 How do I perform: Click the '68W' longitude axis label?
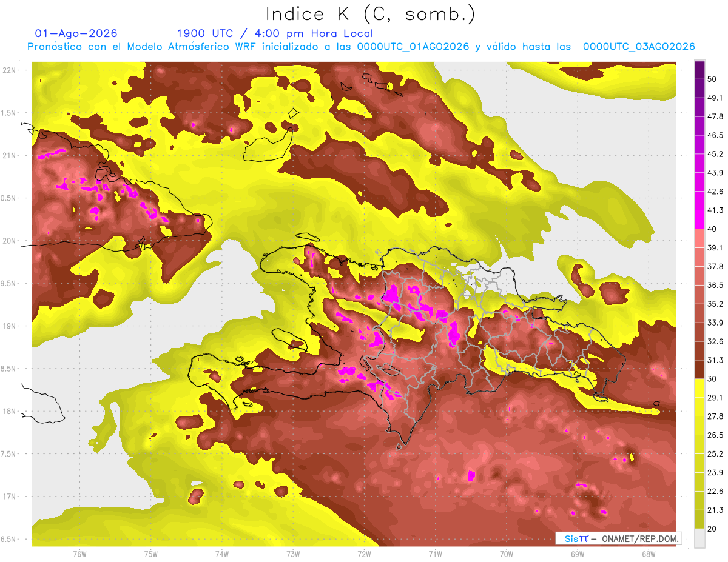[x=648, y=554]
